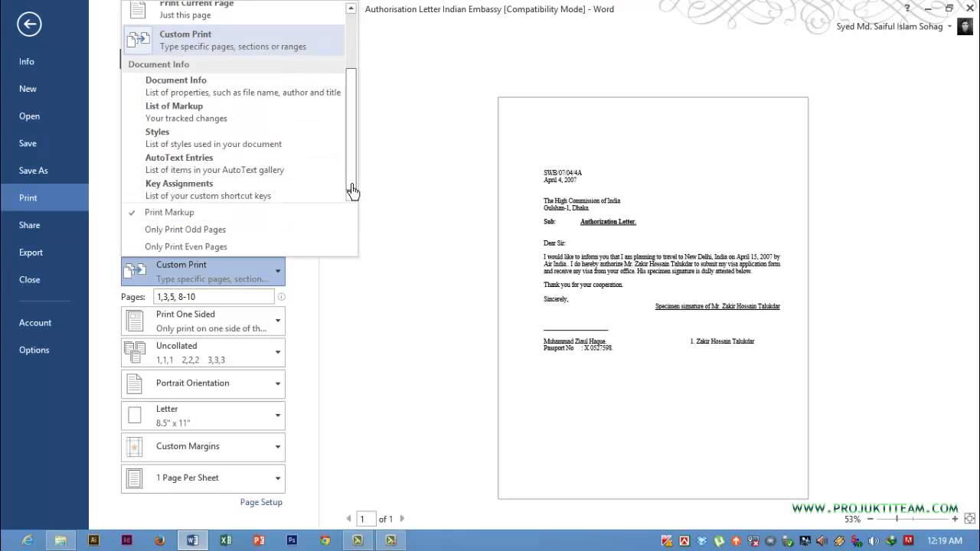Go back using the Backstage arrow
The width and height of the screenshot is (980, 551).
(28, 24)
